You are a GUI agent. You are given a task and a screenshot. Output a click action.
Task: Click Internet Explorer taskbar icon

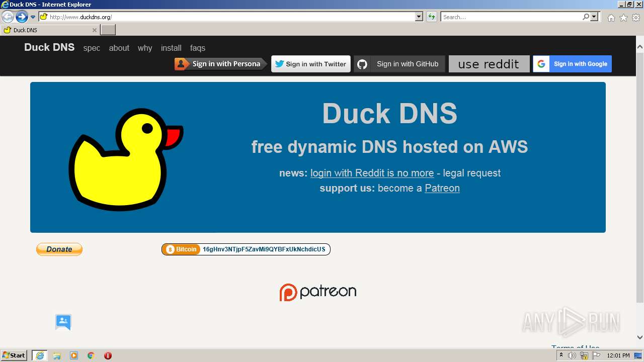pos(40,355)
